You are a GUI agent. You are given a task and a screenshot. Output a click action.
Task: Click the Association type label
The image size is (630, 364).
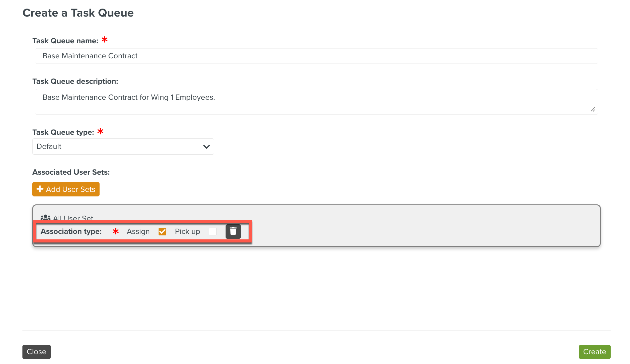[71, 231]
